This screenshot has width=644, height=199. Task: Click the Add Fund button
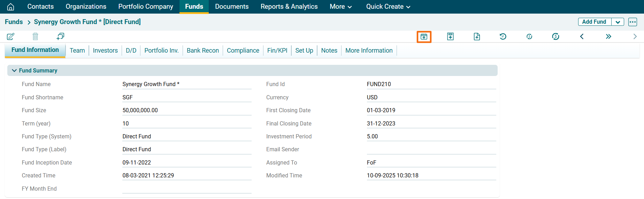click(594, 22)
